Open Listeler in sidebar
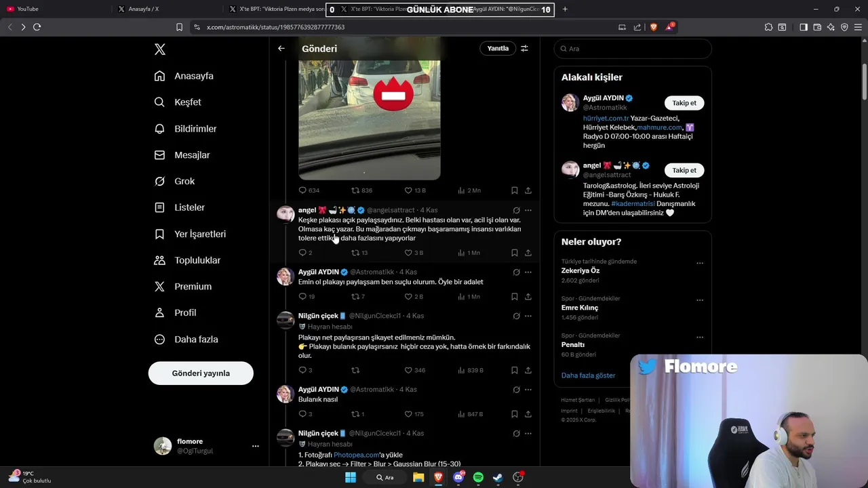Screen dimensions: 868x488 coord(180,207)
